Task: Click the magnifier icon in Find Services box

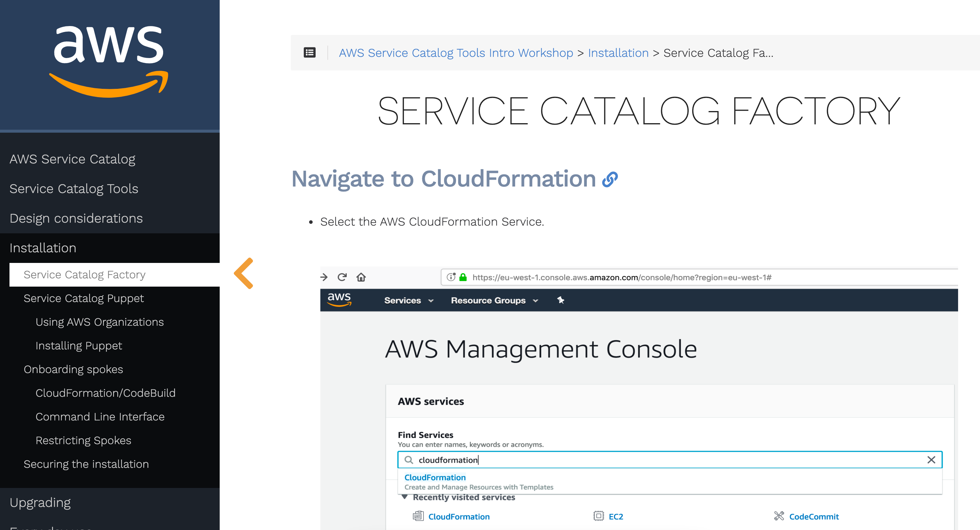Action: tap(409, 460)
